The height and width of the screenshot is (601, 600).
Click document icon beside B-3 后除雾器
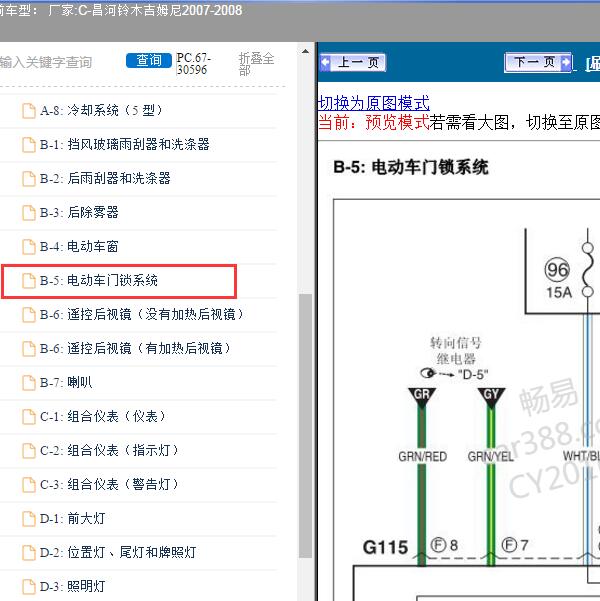29,213
